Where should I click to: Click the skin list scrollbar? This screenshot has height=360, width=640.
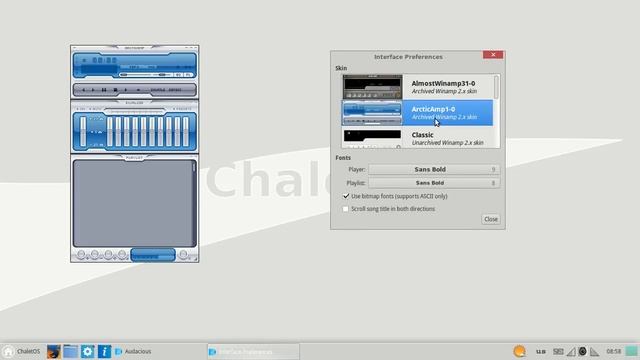coord(496,87)
